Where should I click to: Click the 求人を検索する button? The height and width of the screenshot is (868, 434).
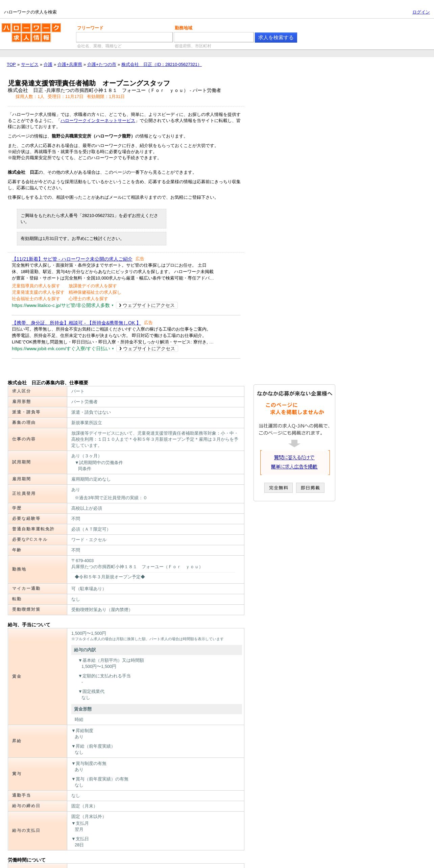[276, 38]
